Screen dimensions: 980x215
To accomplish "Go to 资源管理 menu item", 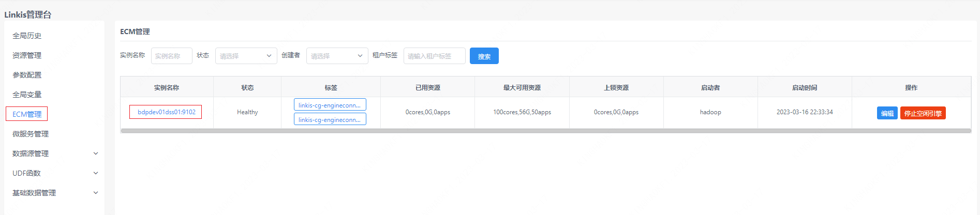I will pos(27,55).
